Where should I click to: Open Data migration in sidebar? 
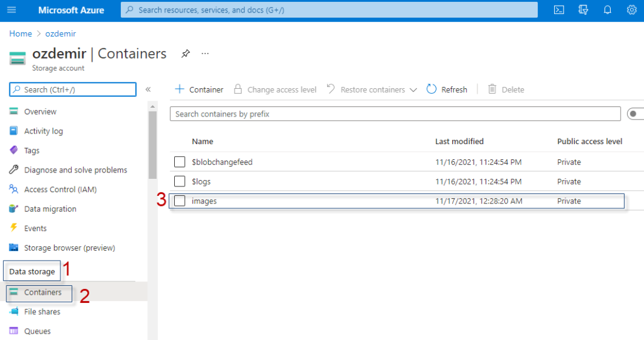click(50, 209)
